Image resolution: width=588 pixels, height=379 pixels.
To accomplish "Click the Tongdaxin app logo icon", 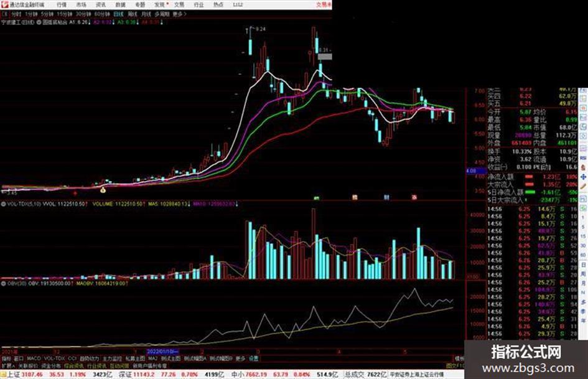I will pyautogui.click(x=4, y=4).
